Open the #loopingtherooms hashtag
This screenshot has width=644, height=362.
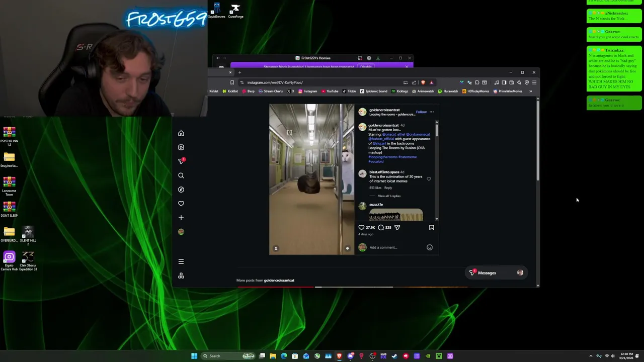382,157
